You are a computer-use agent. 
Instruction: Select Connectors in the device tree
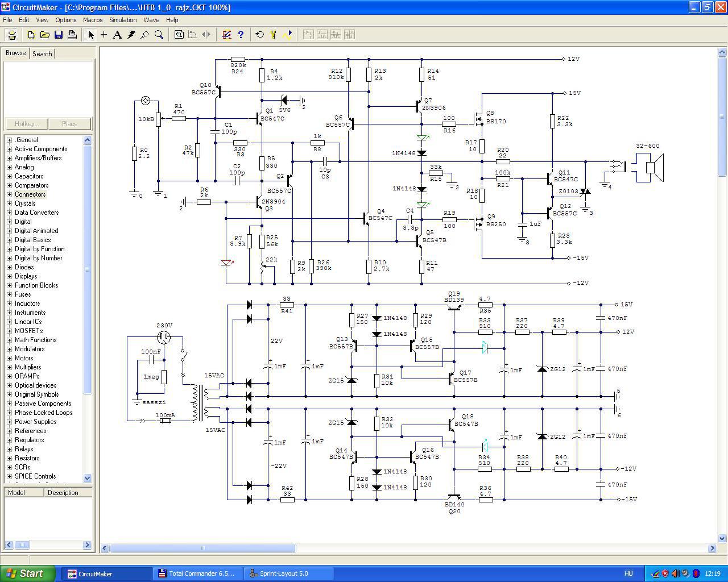point(30,194)
